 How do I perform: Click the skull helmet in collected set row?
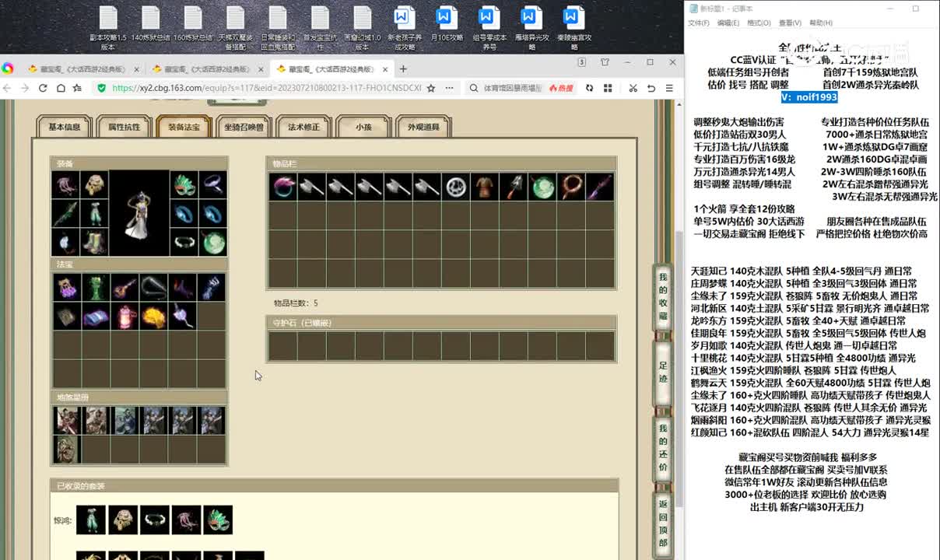point(123,520)
